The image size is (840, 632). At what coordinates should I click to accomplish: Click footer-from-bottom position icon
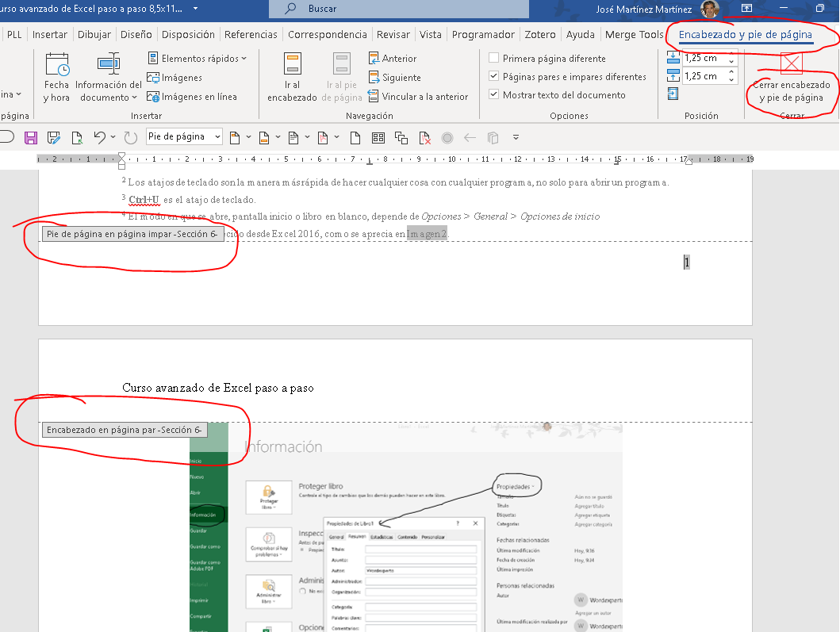[673, 75]
